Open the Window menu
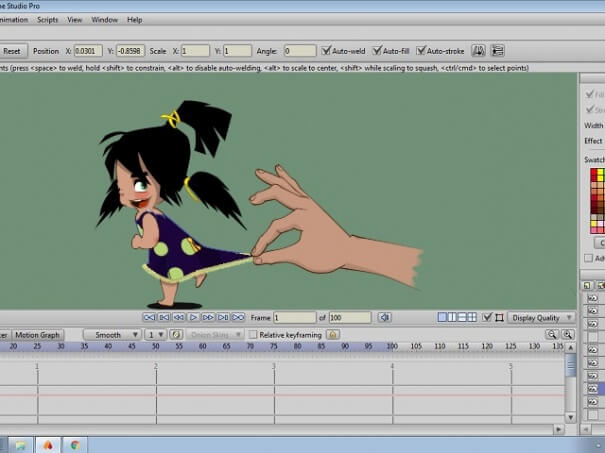The height and width of the screenshot is (453, 605). (x=104, y=19)
